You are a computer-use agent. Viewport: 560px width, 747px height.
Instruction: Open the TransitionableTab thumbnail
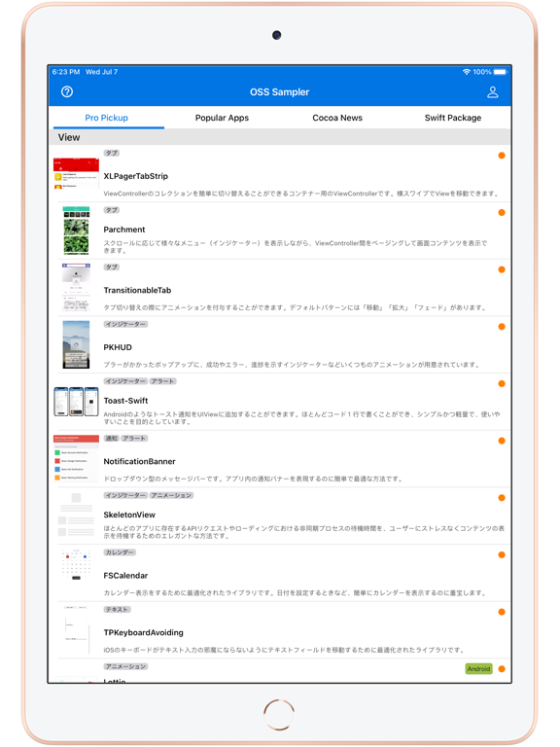tap(76, 288)
